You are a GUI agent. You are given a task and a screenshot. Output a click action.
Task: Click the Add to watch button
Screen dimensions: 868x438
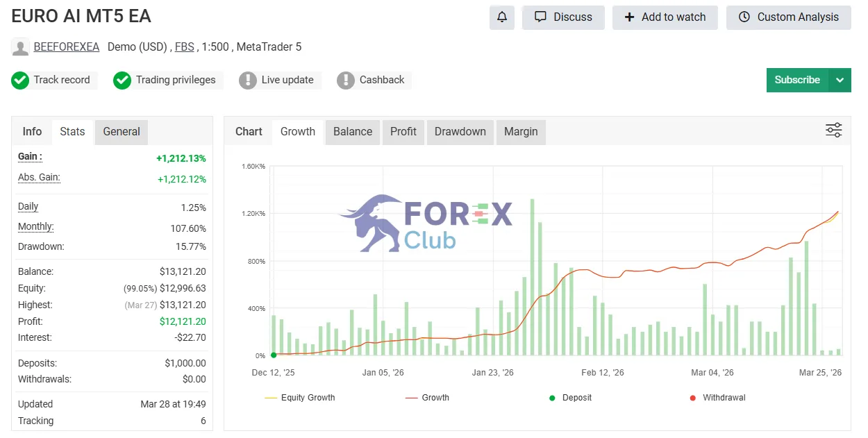[665, 17]
